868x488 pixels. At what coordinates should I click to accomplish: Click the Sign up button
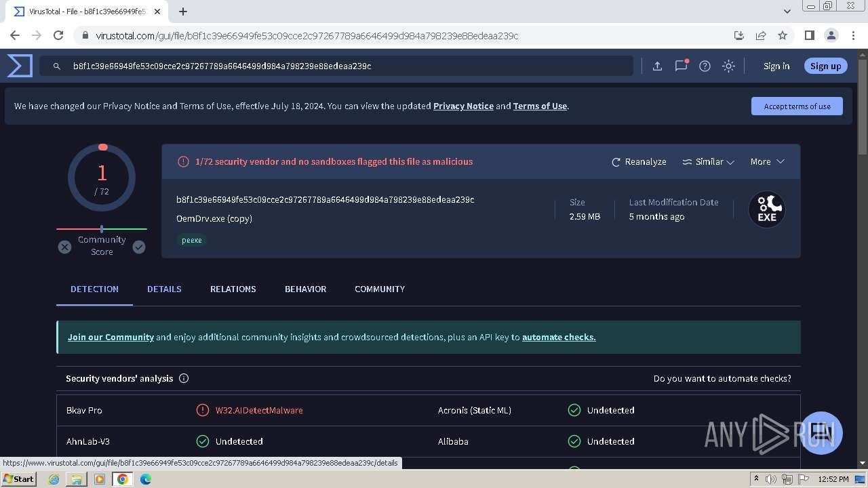825,66
